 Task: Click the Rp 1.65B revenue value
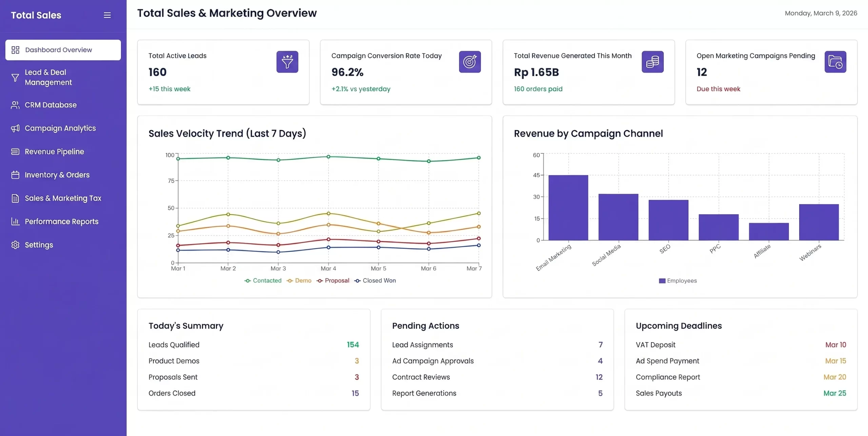[536, 72]
